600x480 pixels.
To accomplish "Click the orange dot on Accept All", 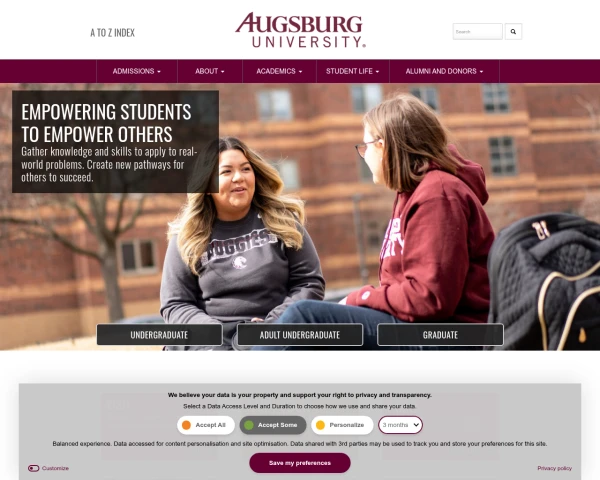I will coord(186,425).
